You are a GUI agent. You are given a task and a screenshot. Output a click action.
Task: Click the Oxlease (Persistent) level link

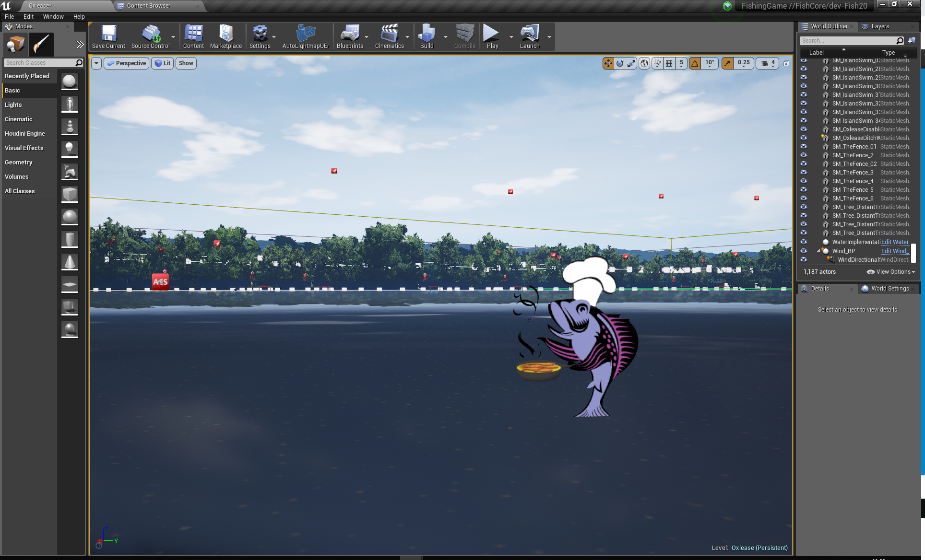[x=759, y=548]
